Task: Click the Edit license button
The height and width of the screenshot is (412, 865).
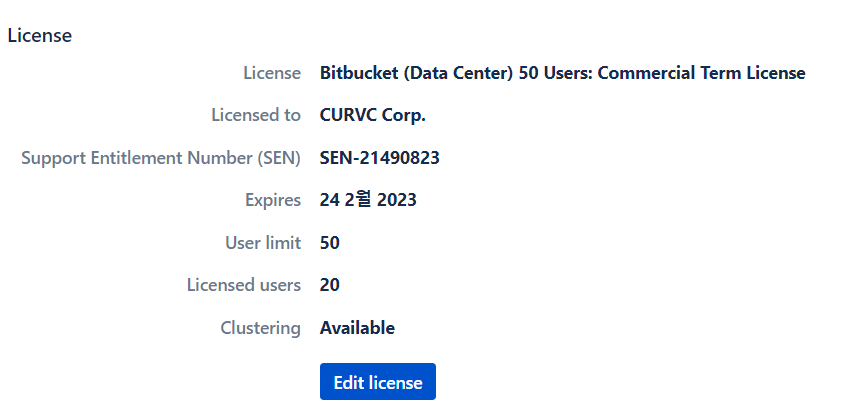Action: click(x=377, y=382)
